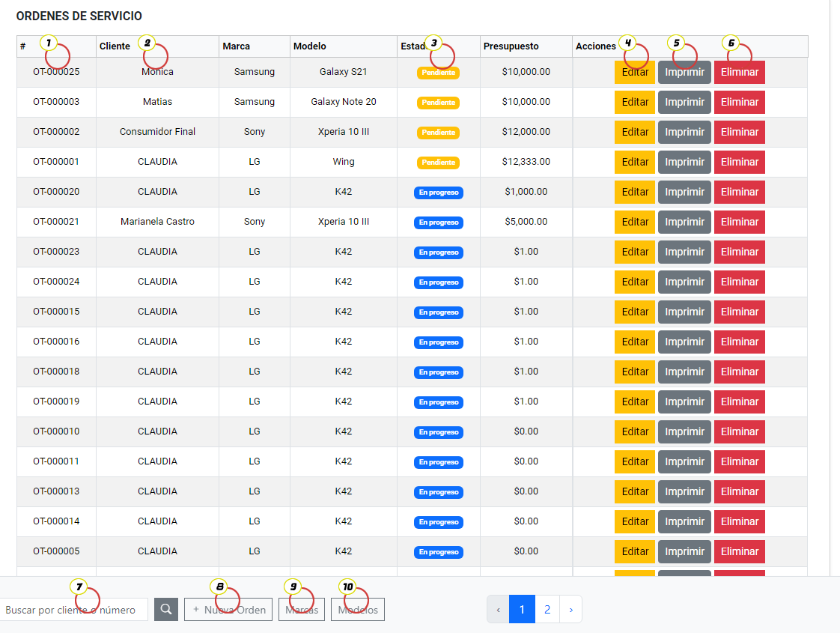
Task: Click En progreso badge of order OT-000023
Action: [x=438, y=252]
